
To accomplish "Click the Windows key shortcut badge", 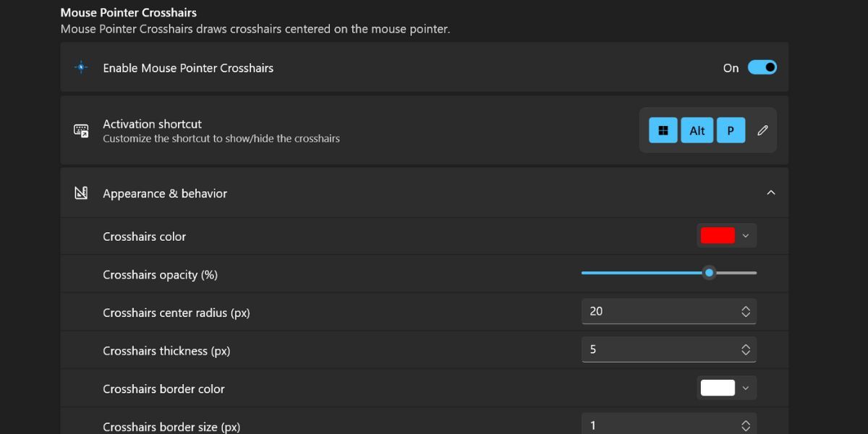I will [663, 130].
